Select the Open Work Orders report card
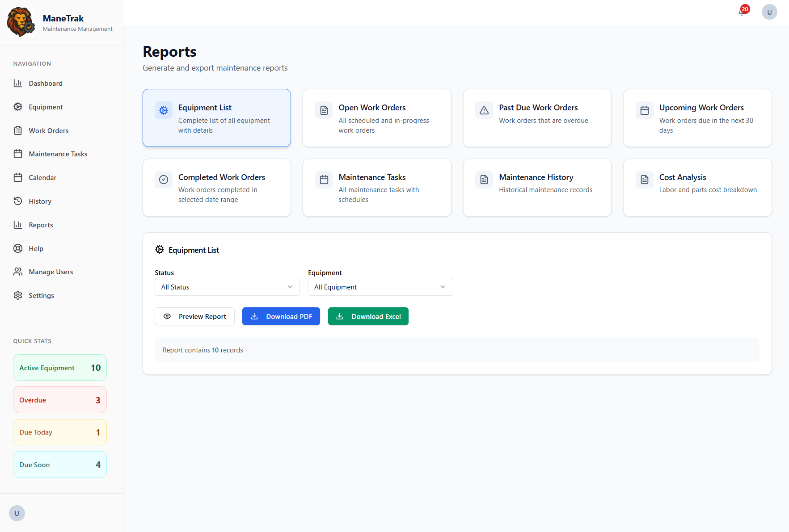This screenshot has width=789, height=532. click(377, 117)
